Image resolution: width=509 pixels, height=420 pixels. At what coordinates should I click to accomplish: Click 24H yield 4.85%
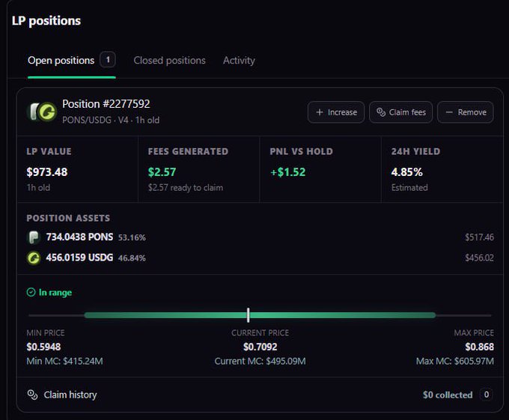click(x=406, y=172)
